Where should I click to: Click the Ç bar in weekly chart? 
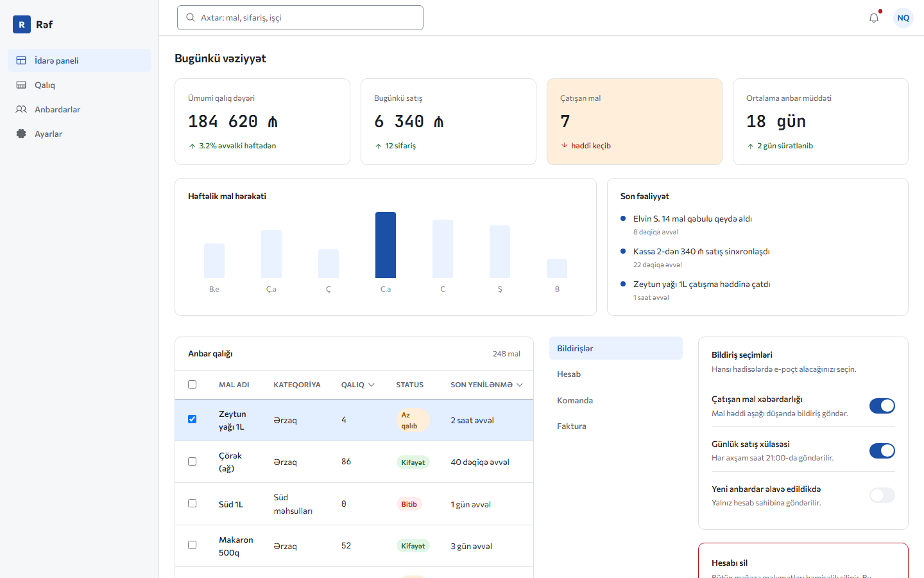(x=329, y=263)
